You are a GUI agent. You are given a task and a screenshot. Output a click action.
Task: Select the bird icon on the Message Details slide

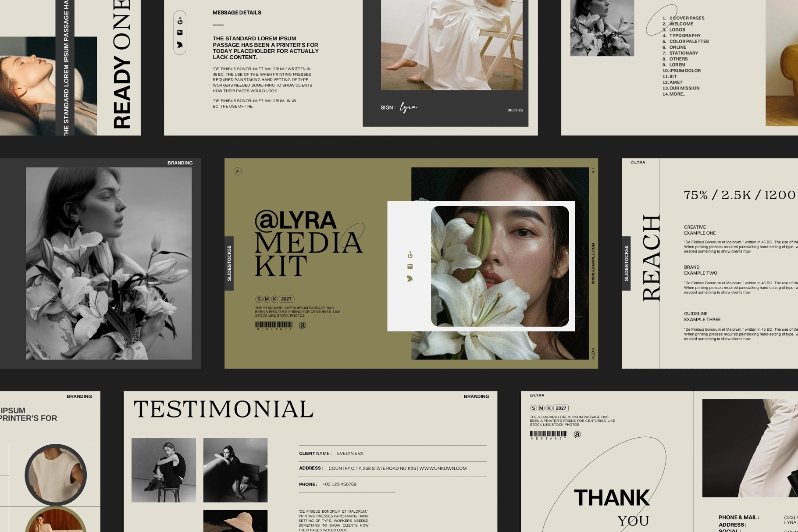pos(179,44)
